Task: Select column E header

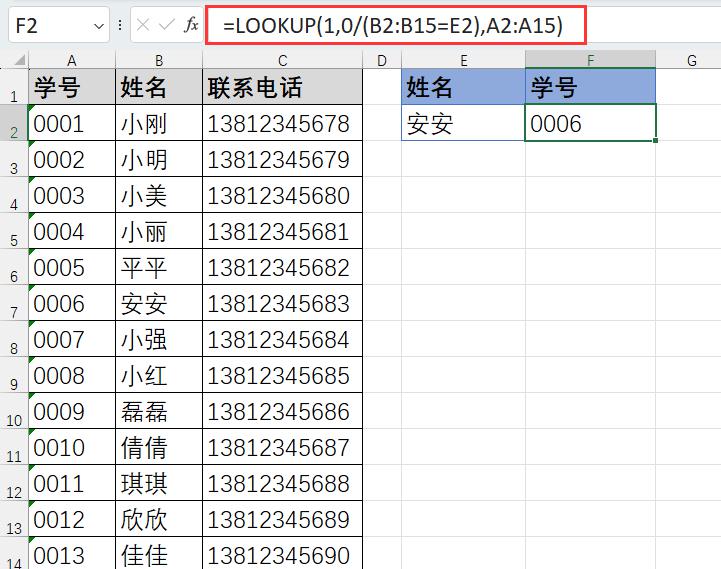Action: (x=464, y=60)
